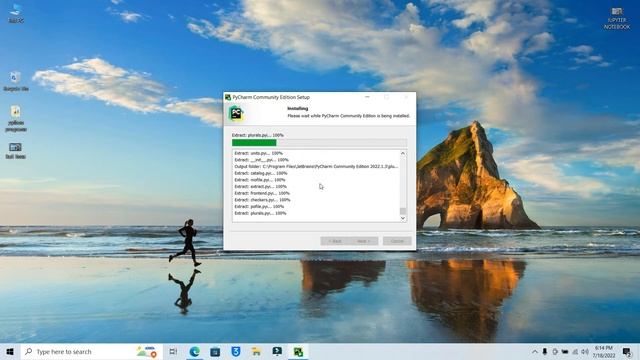The height and width of the screenshot is (360, 640).
Task: Select the 'Extract: checkers.pyi... 100%' log row
Action: [x=262, y=200]
